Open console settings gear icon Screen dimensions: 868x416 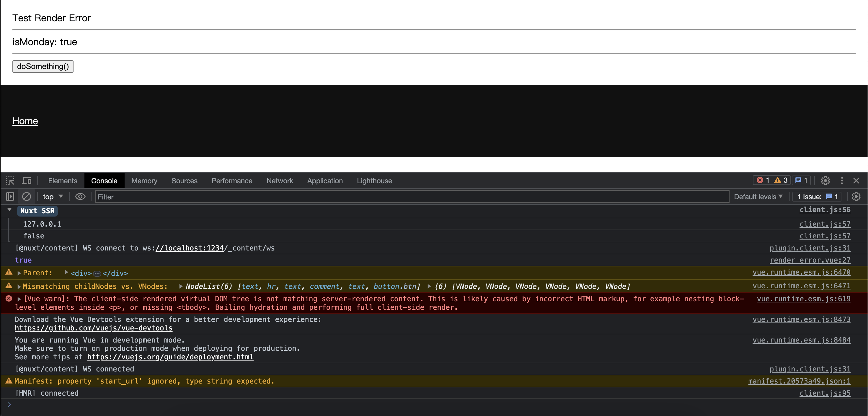pos(856,196)
